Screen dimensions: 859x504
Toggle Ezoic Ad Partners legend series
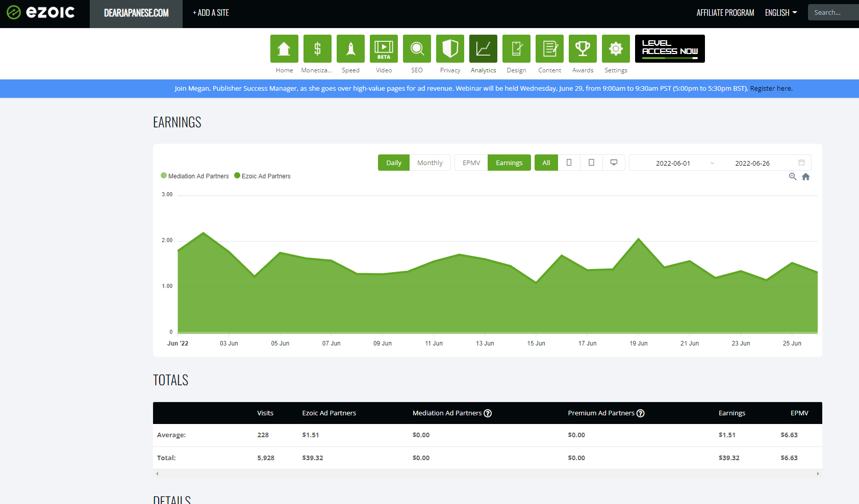pos(262,176)
